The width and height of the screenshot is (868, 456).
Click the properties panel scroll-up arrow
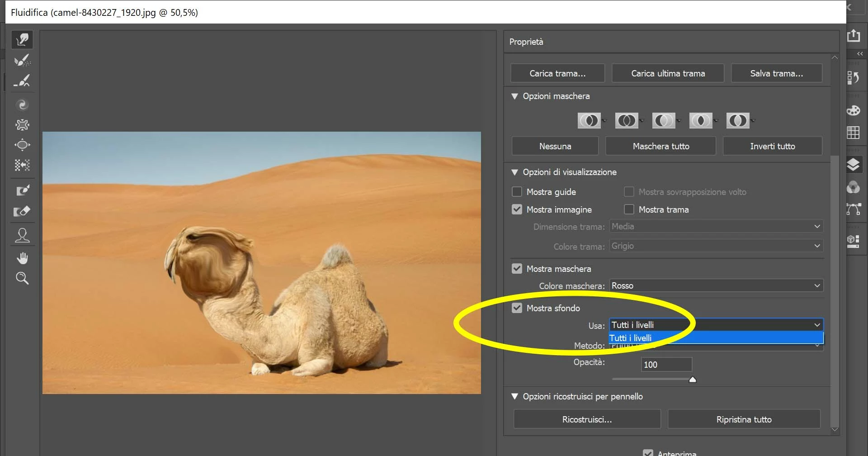tap(835, 57)
